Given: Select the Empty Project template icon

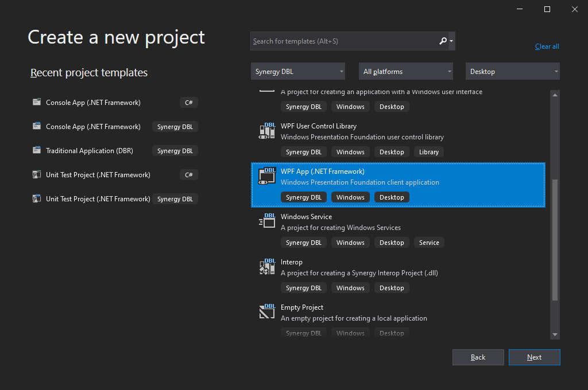Looking at the screenshot, I should coord(267,313).
